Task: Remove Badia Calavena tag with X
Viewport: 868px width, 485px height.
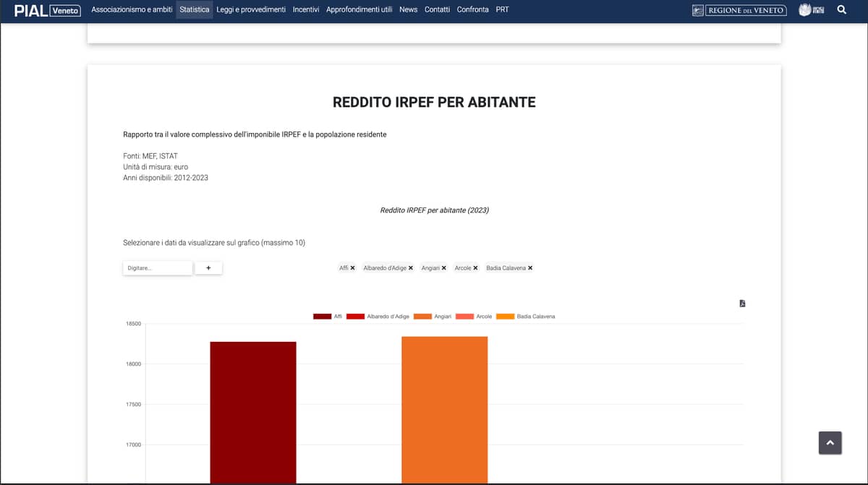Action: coord(530,268)
